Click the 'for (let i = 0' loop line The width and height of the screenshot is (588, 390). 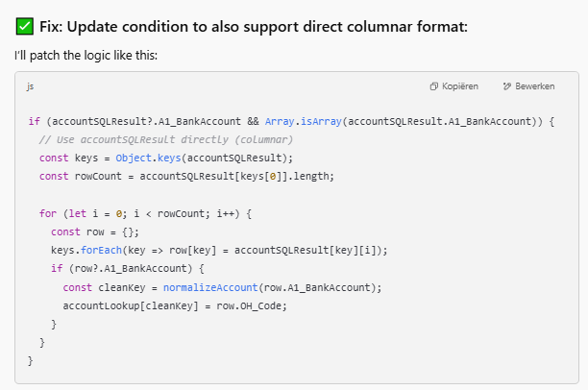[145, 214]
